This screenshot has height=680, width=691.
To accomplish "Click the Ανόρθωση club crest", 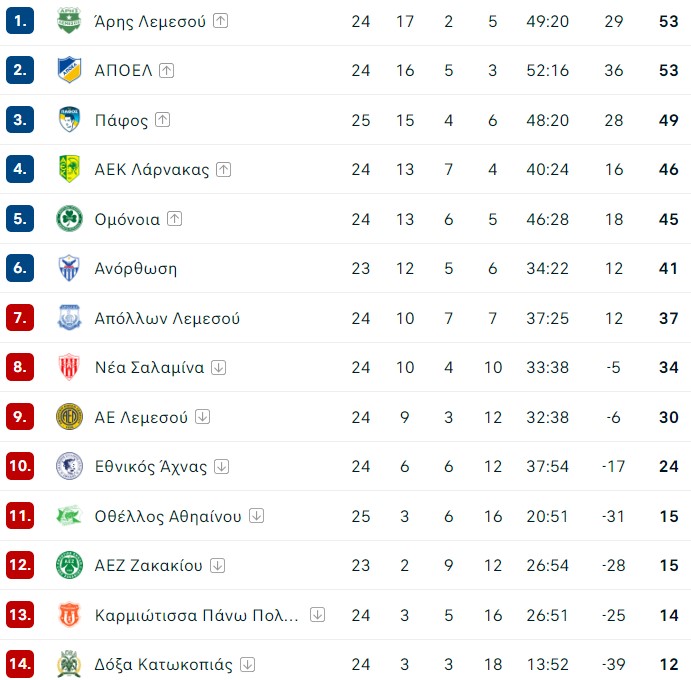I will coord(70,268).
